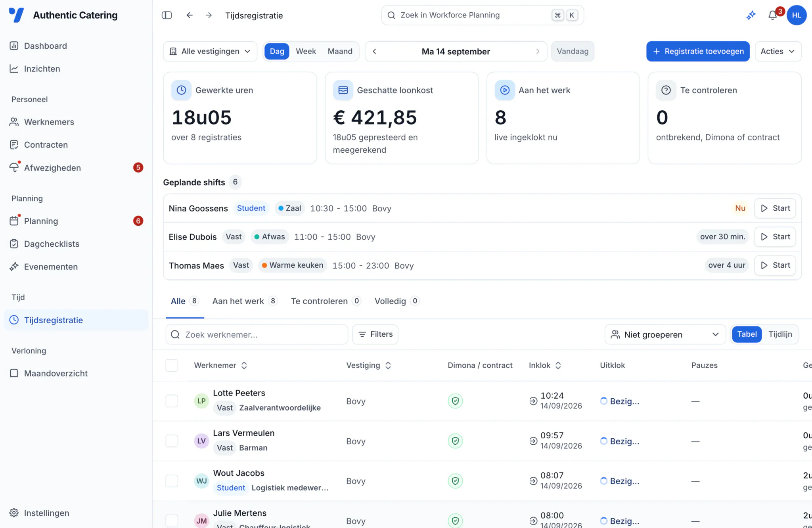
Task: Tick the select-all checkbox in table header
Action: click(172, 365)
